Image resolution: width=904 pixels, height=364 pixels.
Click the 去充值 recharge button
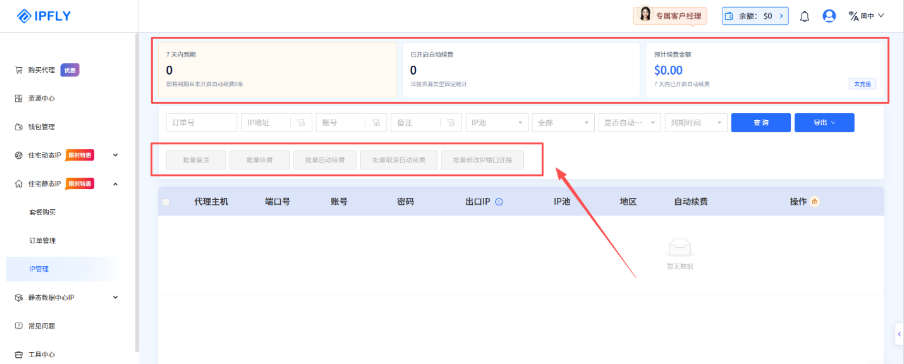click(x=862, y=84)
